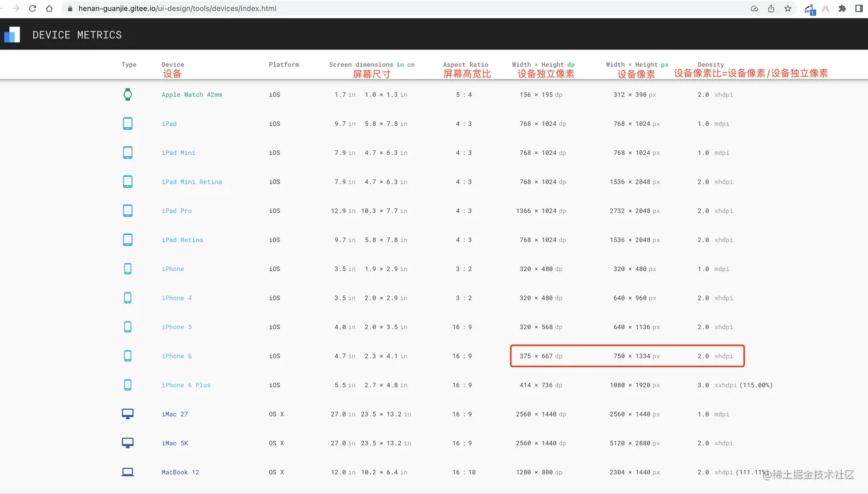This screenshot has height=494, width=868.
Task: Share this page using the share icon
Action: click(771, 9)
